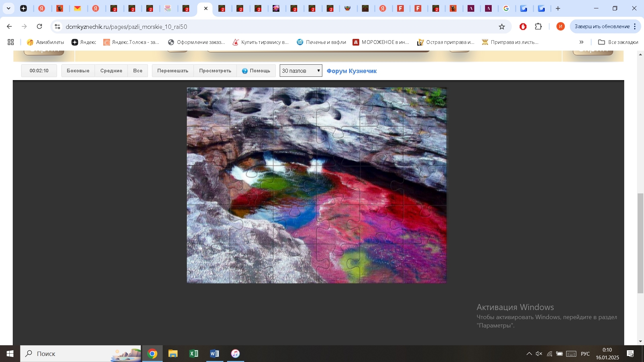Open iTunes music app from the taskbar
The width and height of the screenshot is (644, 362).
click(235, 354)
